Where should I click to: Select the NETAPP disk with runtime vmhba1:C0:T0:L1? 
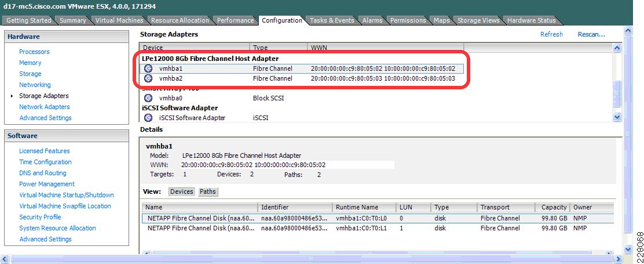378,228
